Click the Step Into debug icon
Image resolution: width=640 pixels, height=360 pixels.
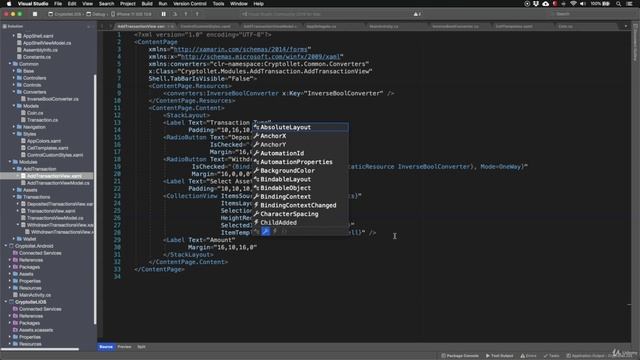pyautogui.click(x=186, y=14)
